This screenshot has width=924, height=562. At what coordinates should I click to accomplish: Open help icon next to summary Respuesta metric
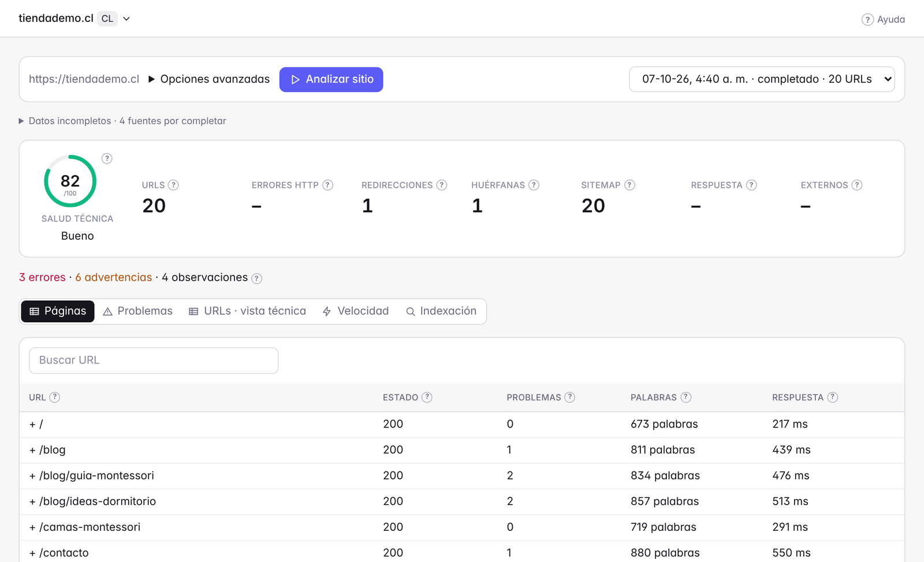point(751,185)
